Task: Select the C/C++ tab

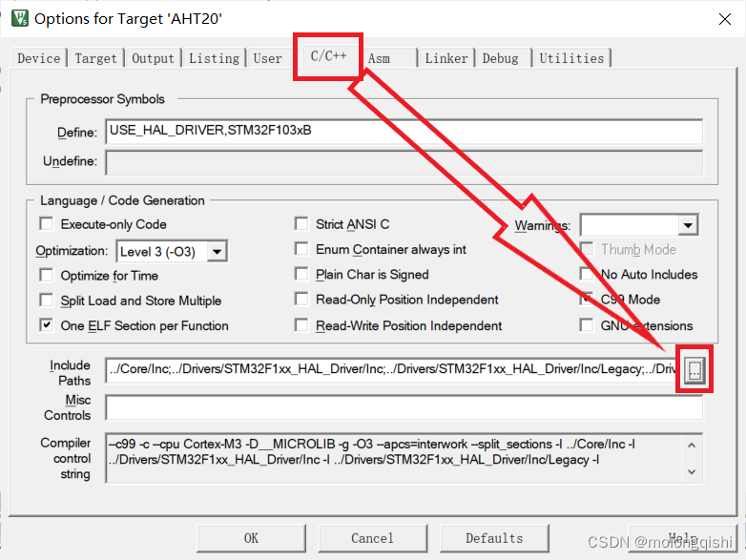Action: click(x=328, y=56)
